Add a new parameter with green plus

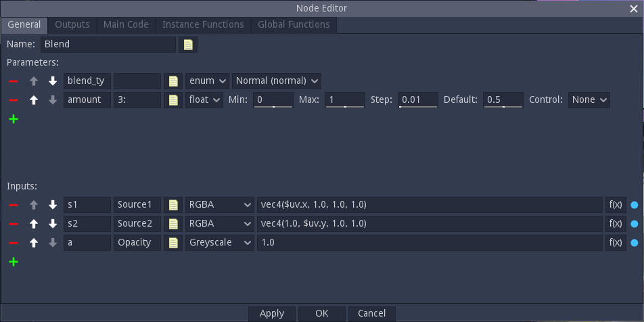pos(14,119)
